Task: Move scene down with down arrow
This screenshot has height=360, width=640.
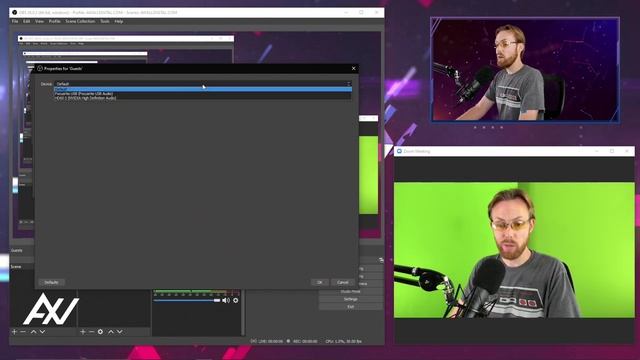Action: pyautogui.click(x=42, y=332)
